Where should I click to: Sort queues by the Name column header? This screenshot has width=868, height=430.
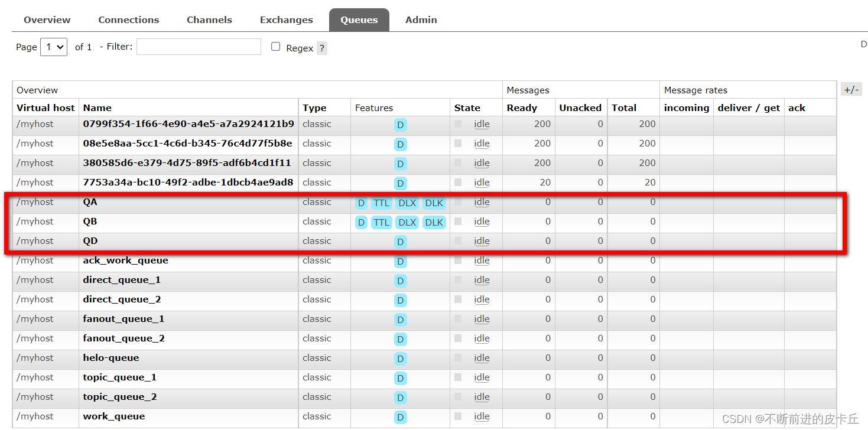coord(97,108)
